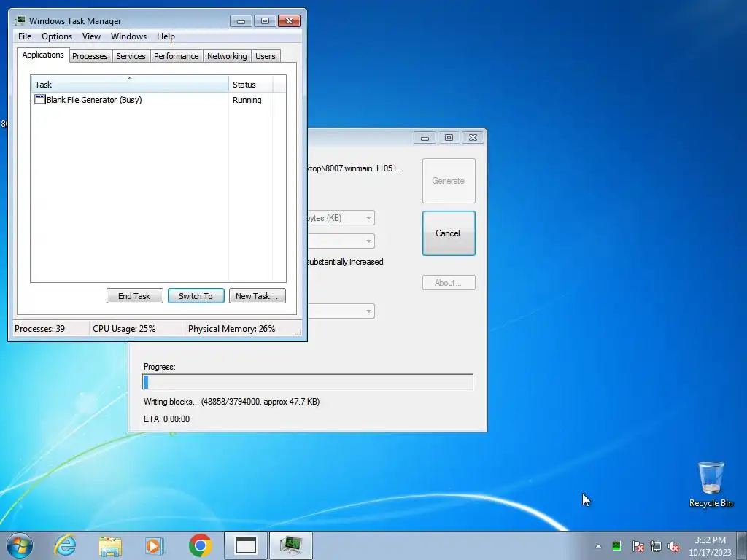Click the End Task button
This screenshot has height=560, width=747.
click(134, 296)
